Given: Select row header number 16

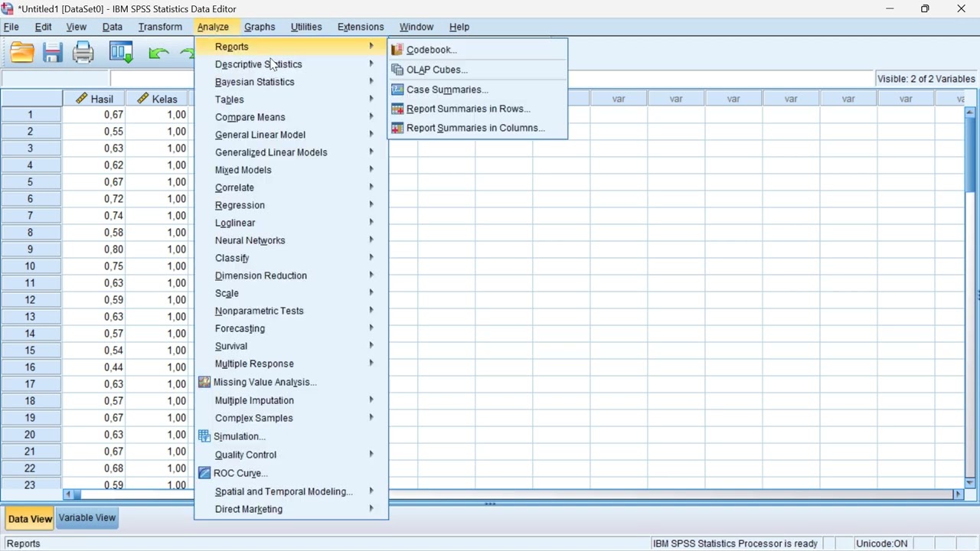Looking at the screenshot, I should click(x=31, y=367).
